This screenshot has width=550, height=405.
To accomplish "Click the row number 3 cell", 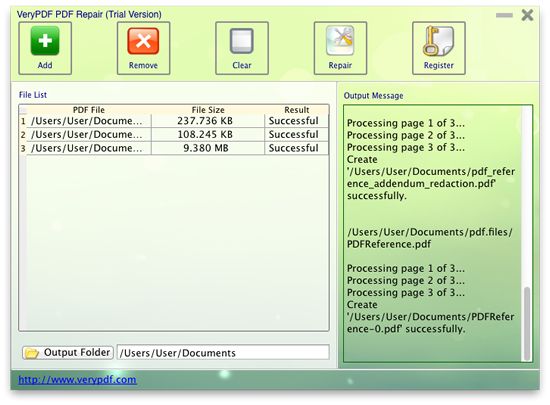I will [23, 148].
